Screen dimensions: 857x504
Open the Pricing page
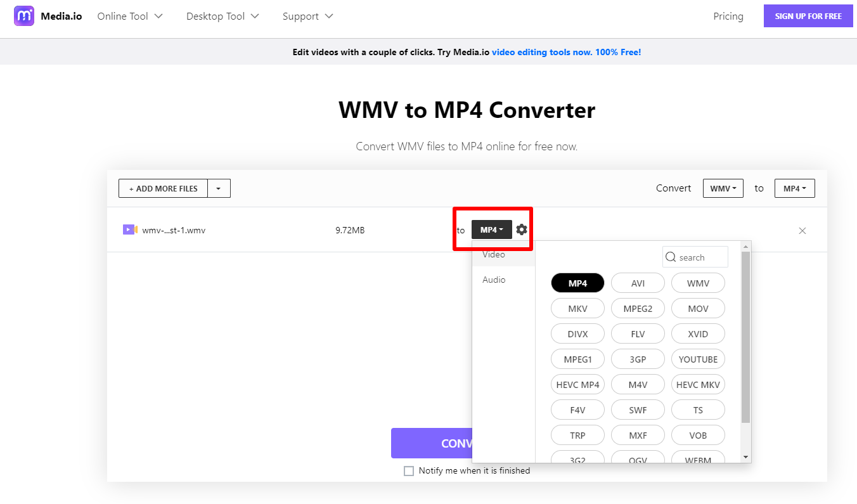click(728, 16)
